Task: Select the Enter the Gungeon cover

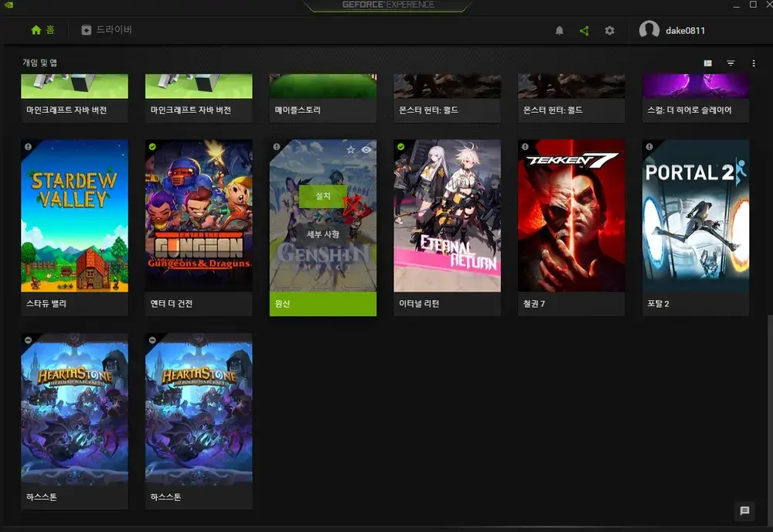Action: (199, 216)
